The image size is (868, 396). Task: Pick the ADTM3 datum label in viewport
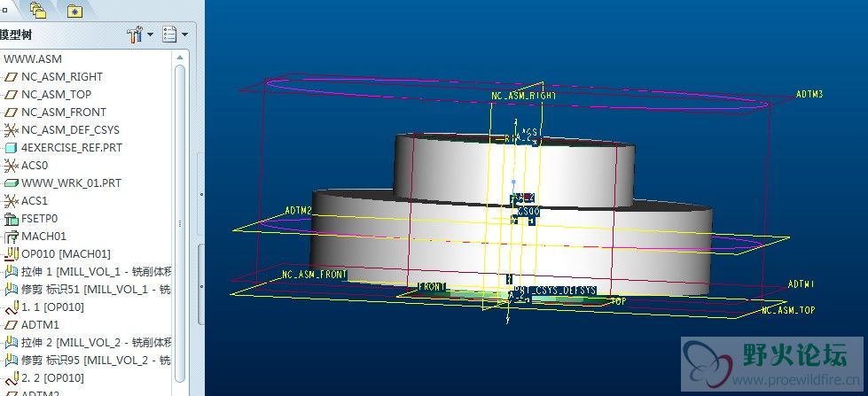tap(809, 94)
